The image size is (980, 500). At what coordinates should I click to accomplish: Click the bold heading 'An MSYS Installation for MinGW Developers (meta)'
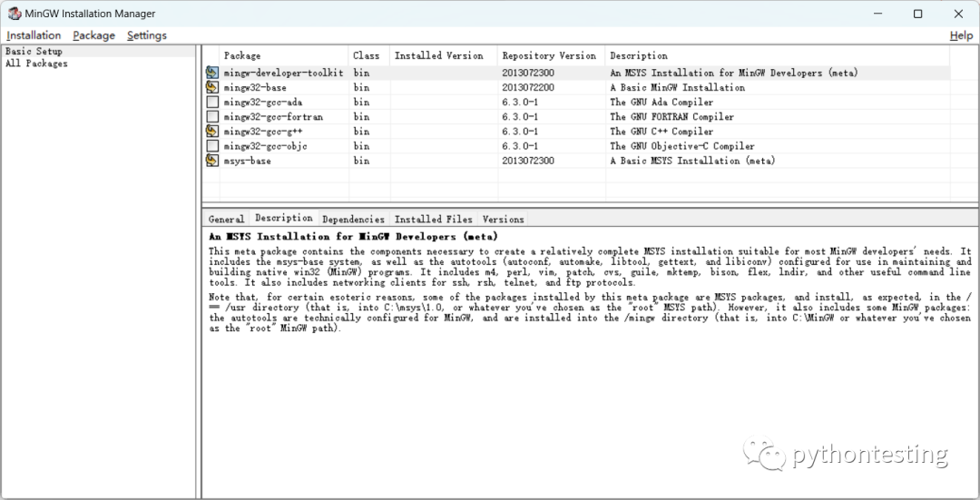pyautogui.click(x=353, y=237)
